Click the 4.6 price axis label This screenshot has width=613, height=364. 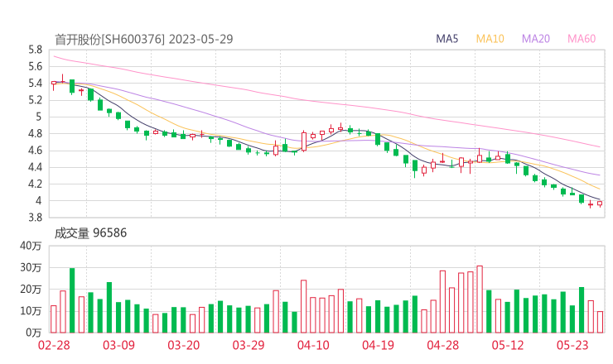pyautogui.click(x=35, y=151)
